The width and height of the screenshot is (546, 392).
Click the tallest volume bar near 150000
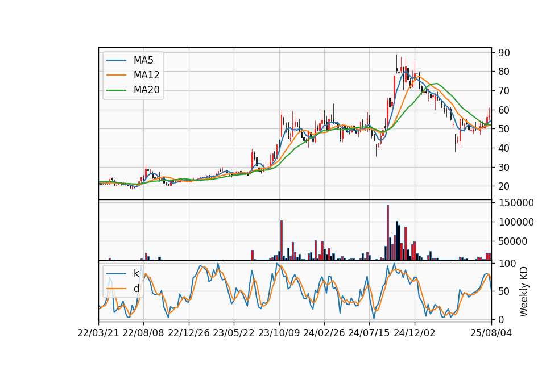388,233
